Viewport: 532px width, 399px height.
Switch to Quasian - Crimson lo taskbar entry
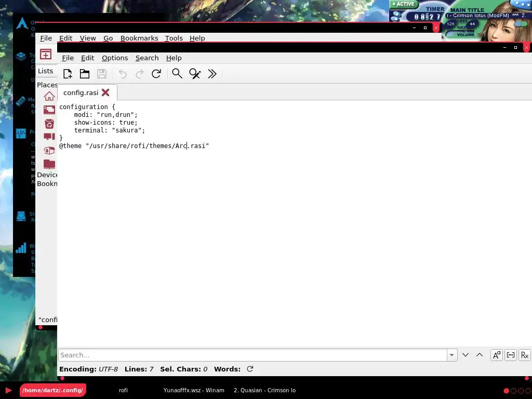coord(264,390)
